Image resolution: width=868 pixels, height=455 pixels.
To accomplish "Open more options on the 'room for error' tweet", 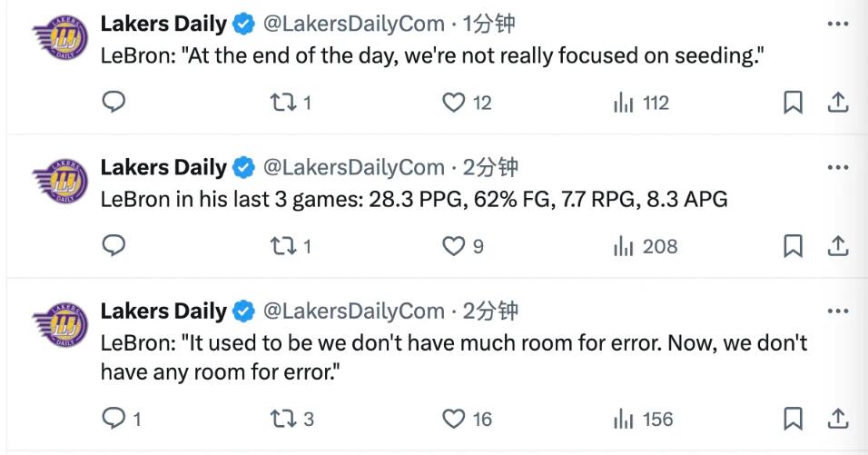I will coord(838,312).
